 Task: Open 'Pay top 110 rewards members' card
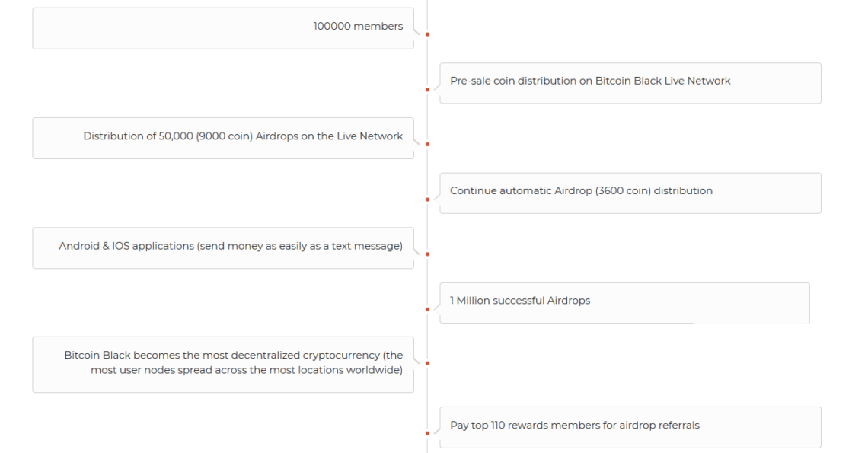point(630,428)
